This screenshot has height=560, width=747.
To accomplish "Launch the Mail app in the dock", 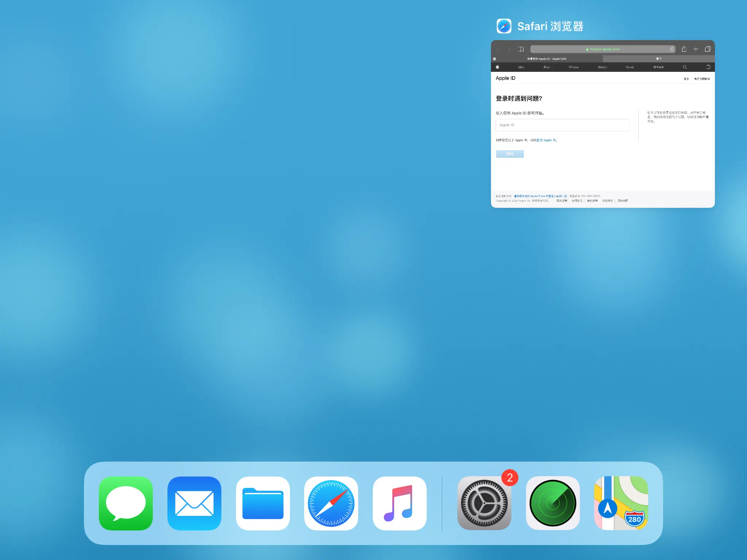I will tap(194, 503).
